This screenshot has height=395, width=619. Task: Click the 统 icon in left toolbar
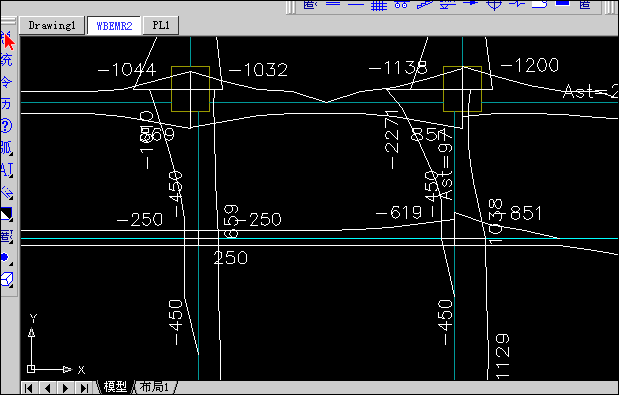point(7,60)
